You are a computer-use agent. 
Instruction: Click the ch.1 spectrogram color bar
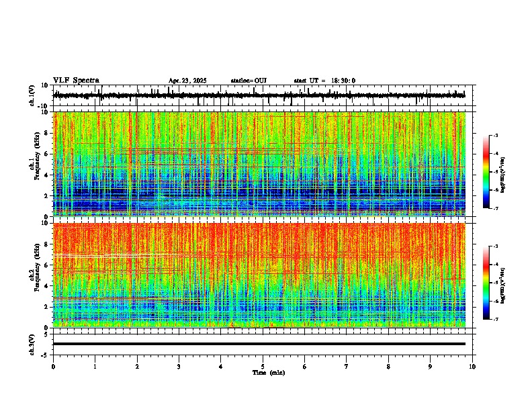pyautogui.click(x=486, y=172)
